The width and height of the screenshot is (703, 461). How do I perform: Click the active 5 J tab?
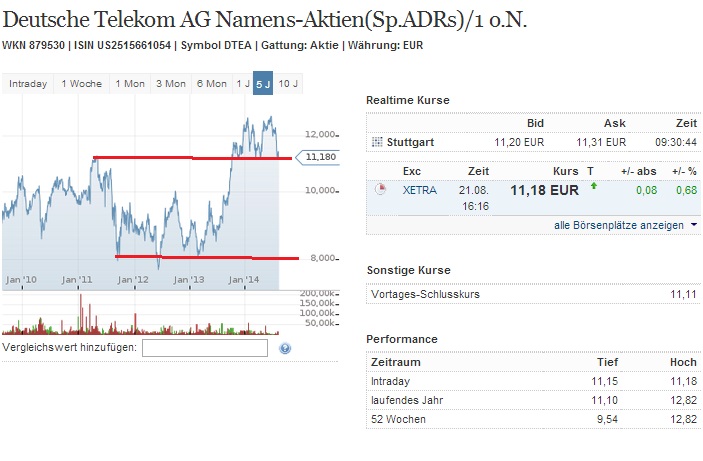263,83
